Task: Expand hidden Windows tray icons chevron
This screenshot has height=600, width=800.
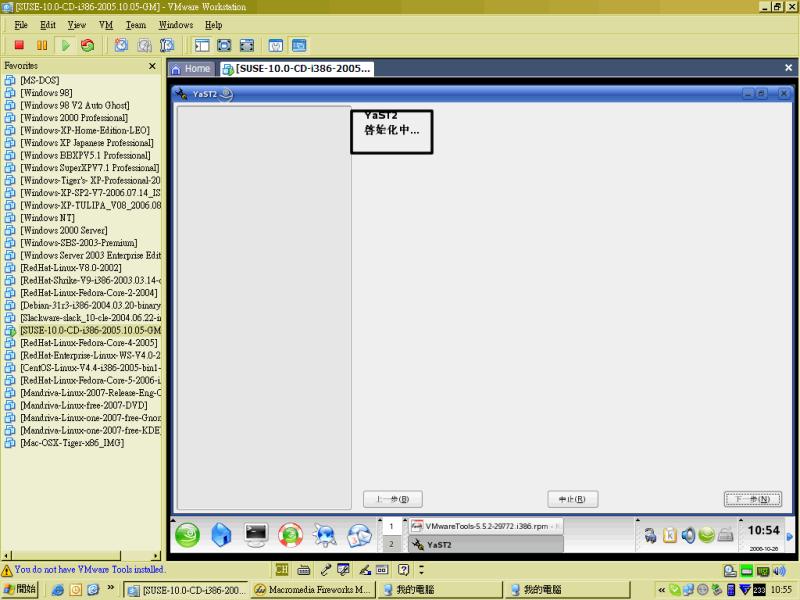Action: [x=662, y=590]
